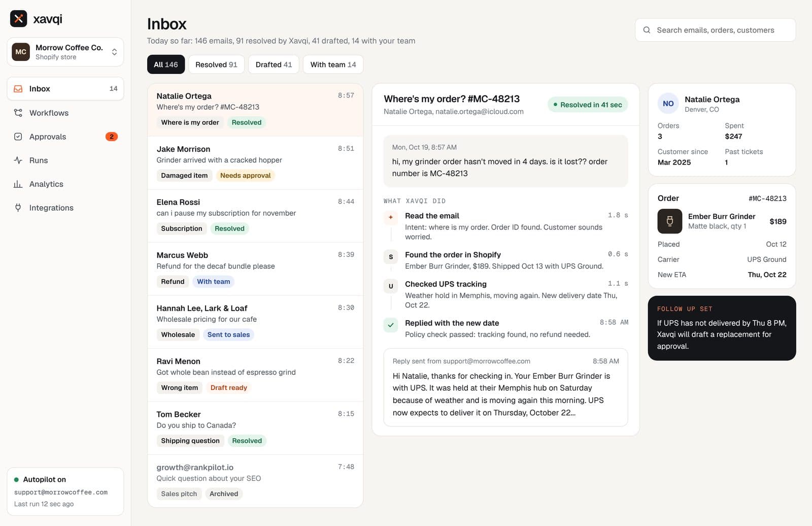Click the NO customer avatar
This screenshot has width=812, height=526.
coord(668,104)
